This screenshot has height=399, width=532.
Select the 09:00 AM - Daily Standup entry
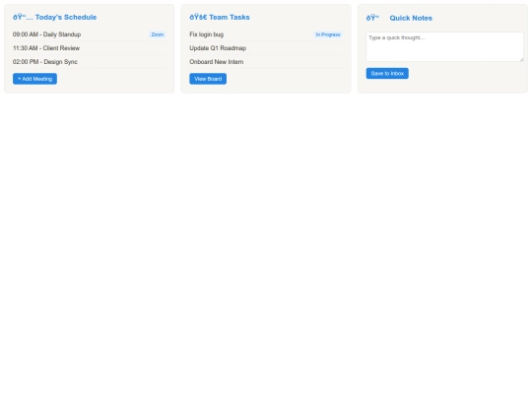pyautogui.click(x=90, y=34)
